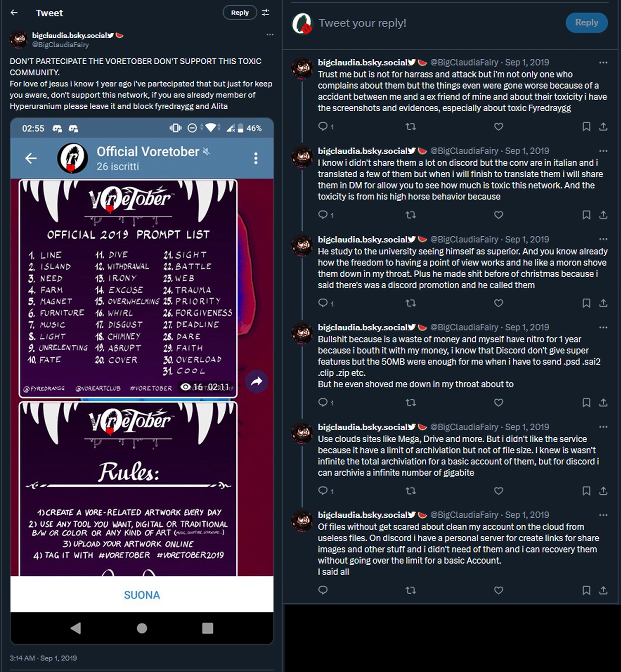Click the outlined Reply button in tweet header
Image resolution: width=621 pixels, height=672 pixels.
(240, 13)
